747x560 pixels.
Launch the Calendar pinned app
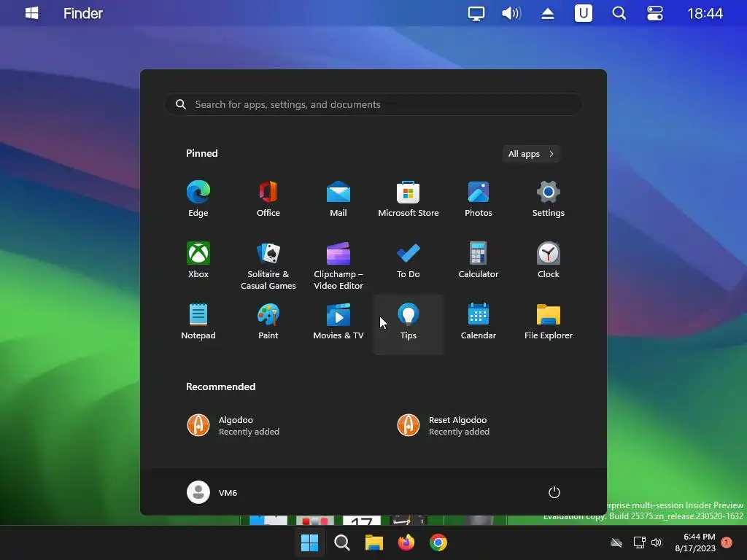479,321
